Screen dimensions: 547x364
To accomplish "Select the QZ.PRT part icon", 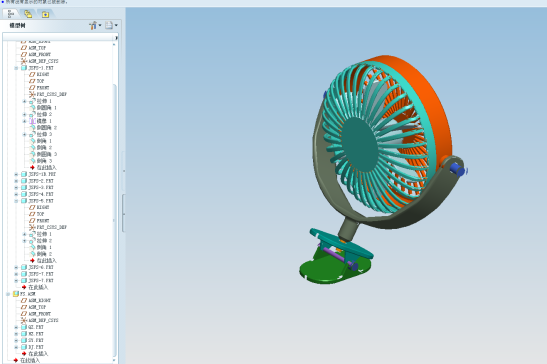I will click(24, 327).
